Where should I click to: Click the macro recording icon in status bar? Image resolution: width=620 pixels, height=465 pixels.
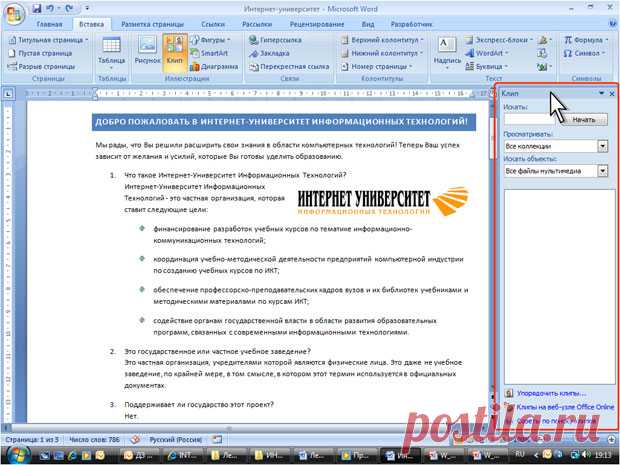point(217,440)
